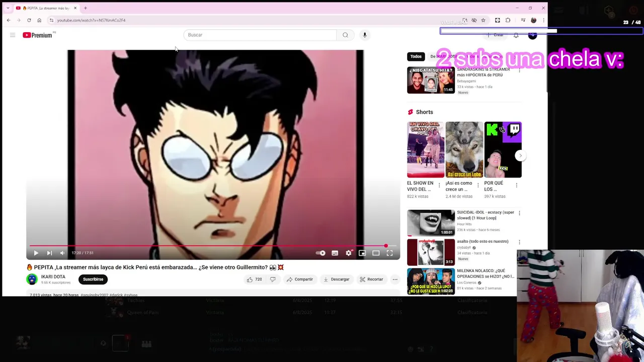This screenshot has height=362, width=644.
Task: Select the PEPITA YouTube browser tab
Action: tap(46, 8)
